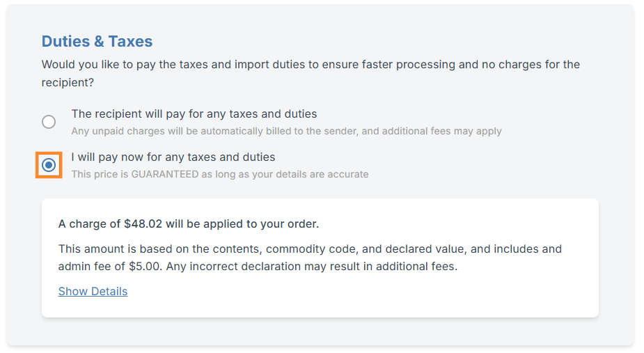This screenshot has width=644, height=353.
Task: Click the paragraph mentioning the $5.00 admin fee
Action: tap(310, 257)
